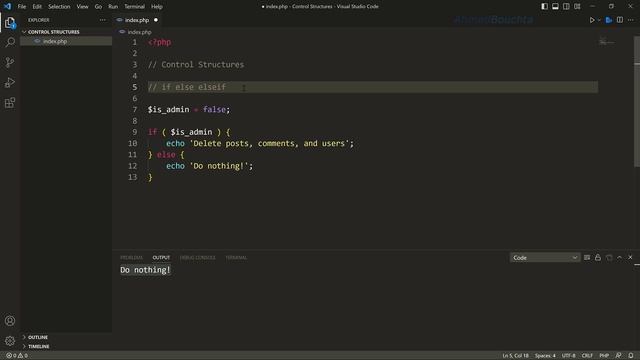Viewport: 640px width, 360px height.
Task: Open the Explorer view in activity bar
Action: point(10,23)
